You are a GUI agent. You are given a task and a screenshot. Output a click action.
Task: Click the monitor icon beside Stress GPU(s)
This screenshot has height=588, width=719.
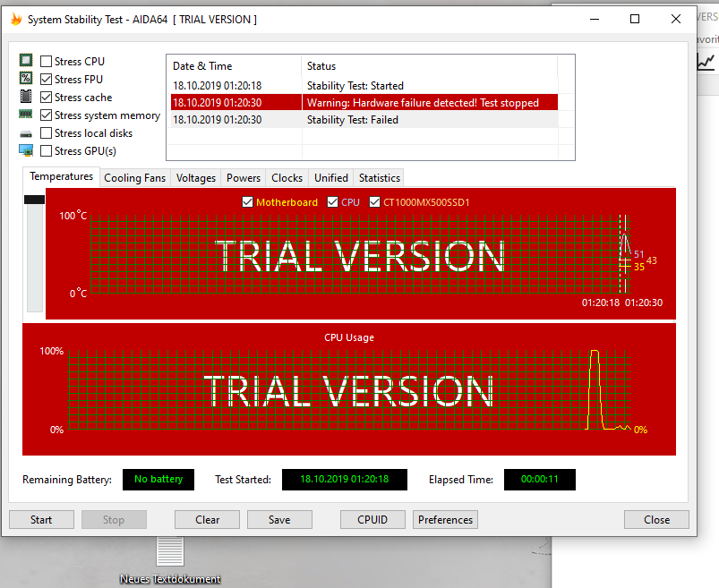(26, 149)
